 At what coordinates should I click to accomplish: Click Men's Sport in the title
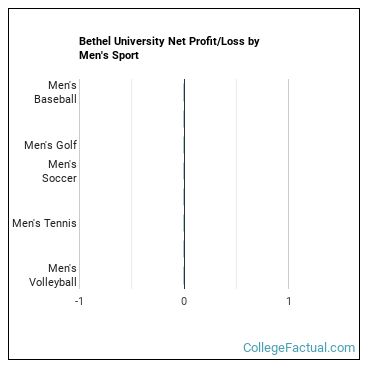[x=109, y=55]
